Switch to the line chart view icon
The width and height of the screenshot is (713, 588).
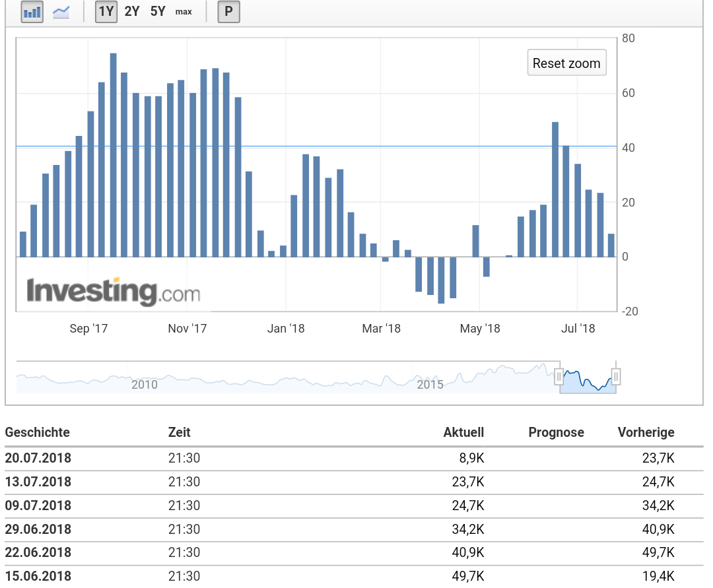(61, 11)
